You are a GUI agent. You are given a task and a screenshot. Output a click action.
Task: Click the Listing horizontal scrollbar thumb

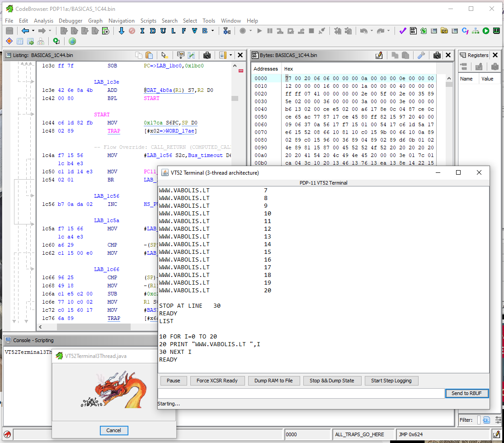94,327
